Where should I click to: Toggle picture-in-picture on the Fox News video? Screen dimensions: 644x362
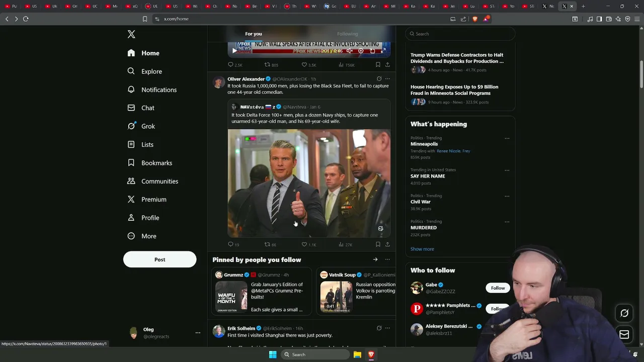pyautogui.click(x=372, y=51)
